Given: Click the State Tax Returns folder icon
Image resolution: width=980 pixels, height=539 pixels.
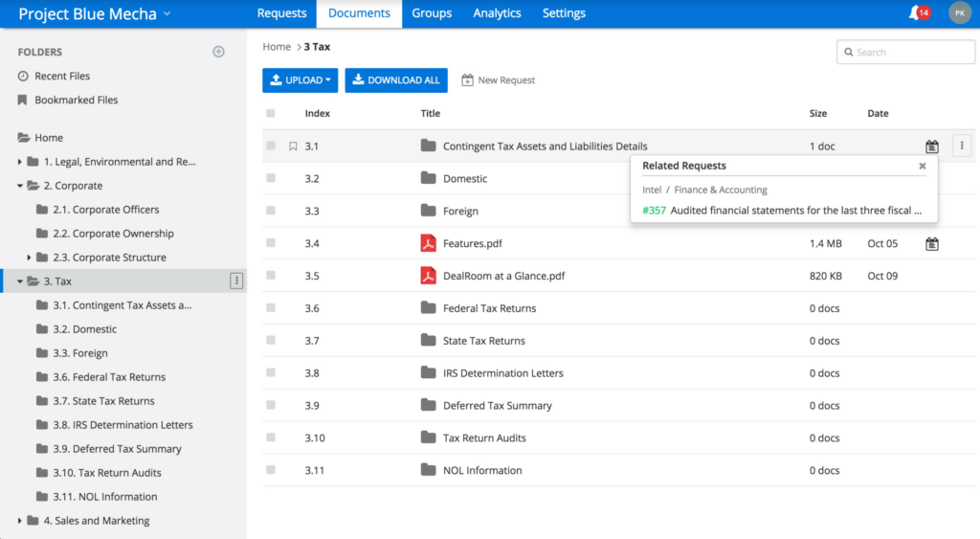Looking at the screenshot, I should [428, 340].
